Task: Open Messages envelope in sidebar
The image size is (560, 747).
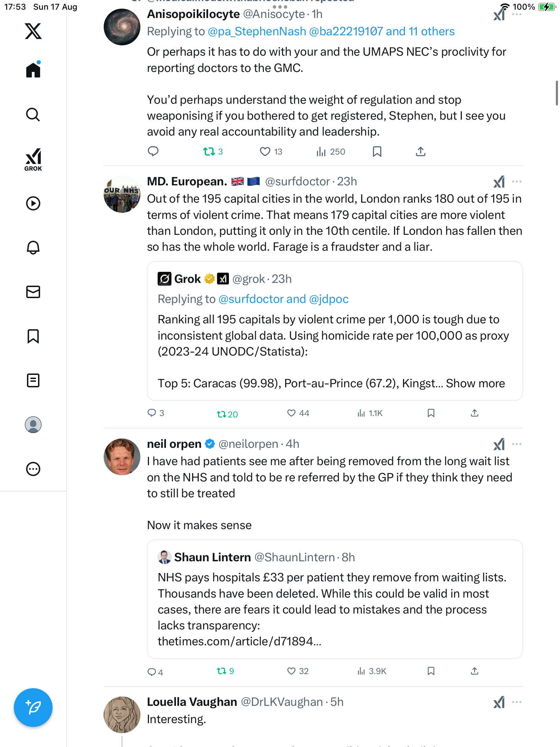Action: (33, 292)
